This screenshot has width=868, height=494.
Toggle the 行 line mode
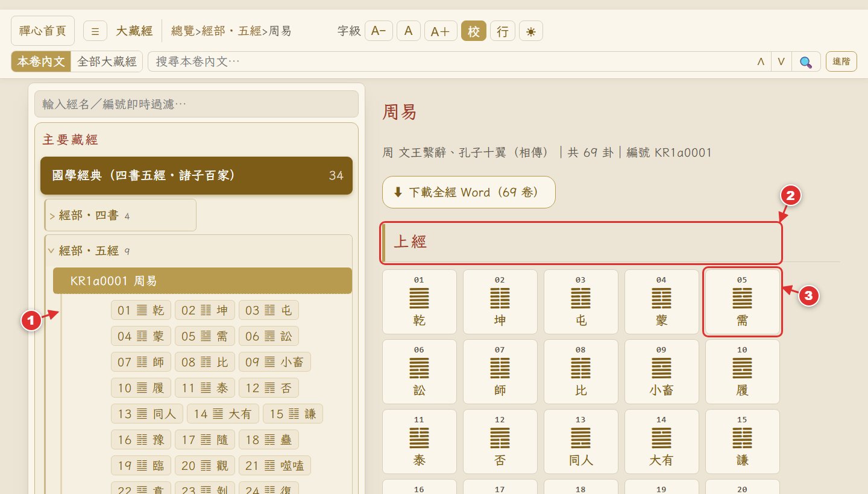pyautogui.click(x=503, y=31)
